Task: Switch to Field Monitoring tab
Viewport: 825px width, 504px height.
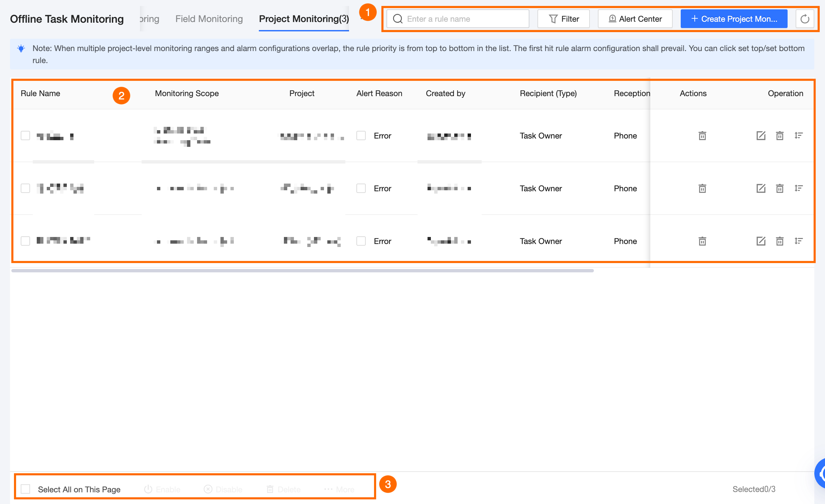Action: [209, 19]
